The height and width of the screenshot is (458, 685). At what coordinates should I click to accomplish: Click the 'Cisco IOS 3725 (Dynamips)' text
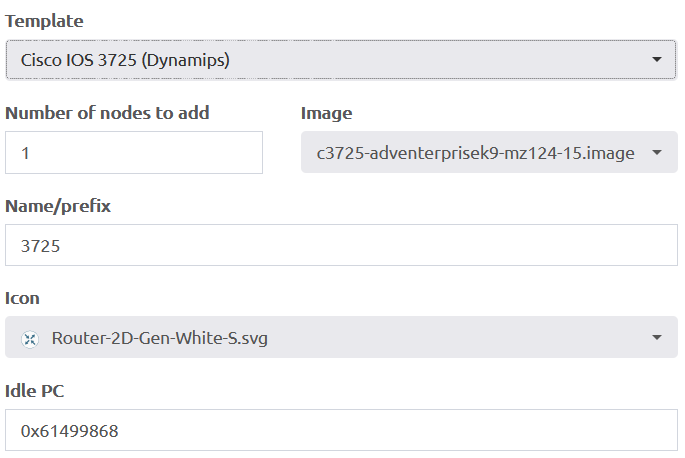click(x=125, y=60)
